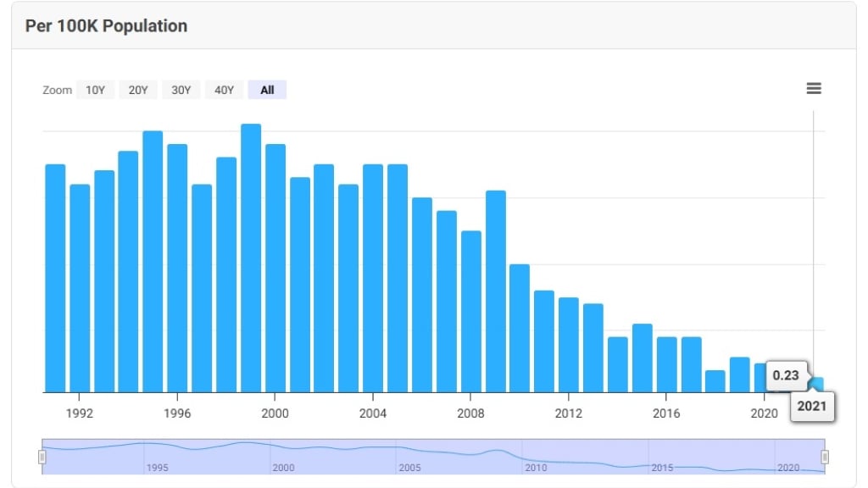
Task: Click the 2012 bar in chart
Action: (569, 345)
